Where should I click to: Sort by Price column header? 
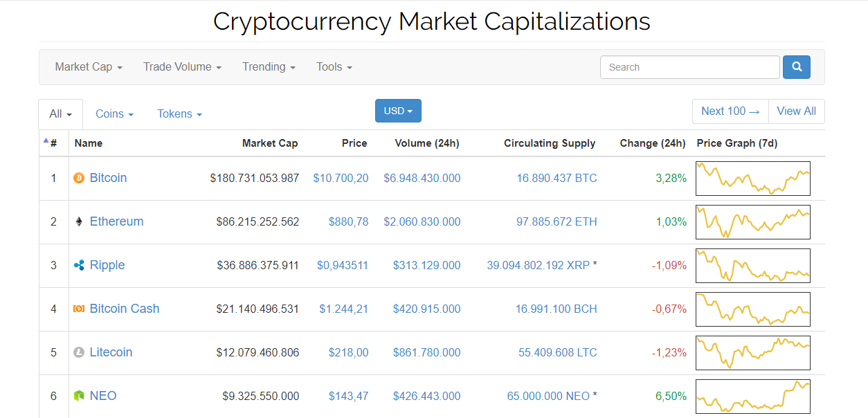(354, 143)
